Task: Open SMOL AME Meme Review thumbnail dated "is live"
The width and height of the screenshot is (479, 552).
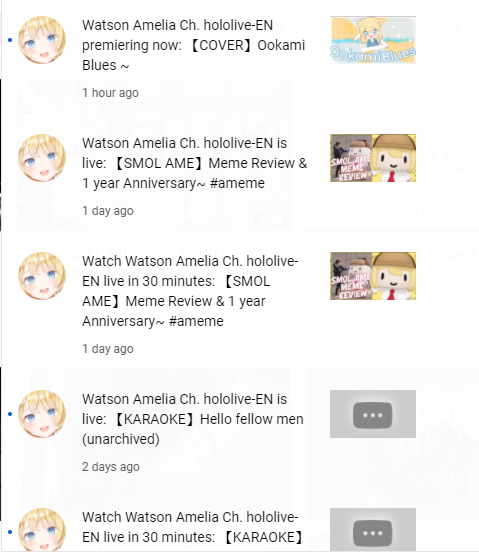Action: [x=373, y=158]
